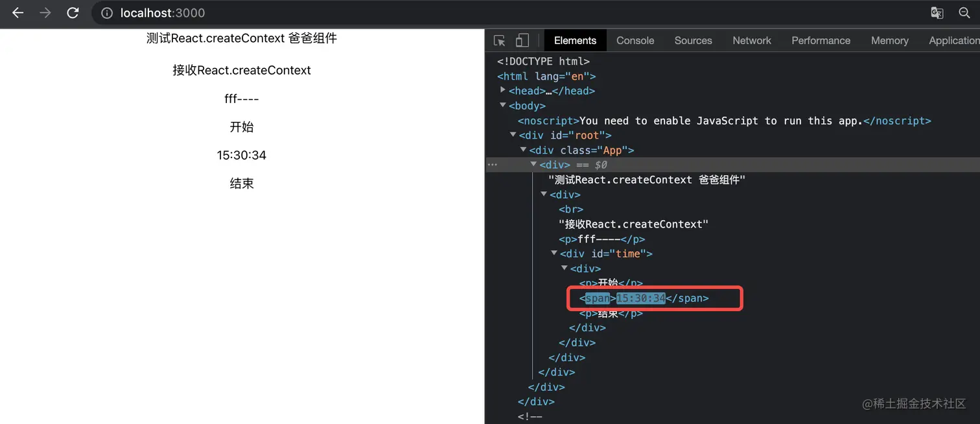Click page text 接收React.createContext
Screen dimensions: 980x424
242,70
